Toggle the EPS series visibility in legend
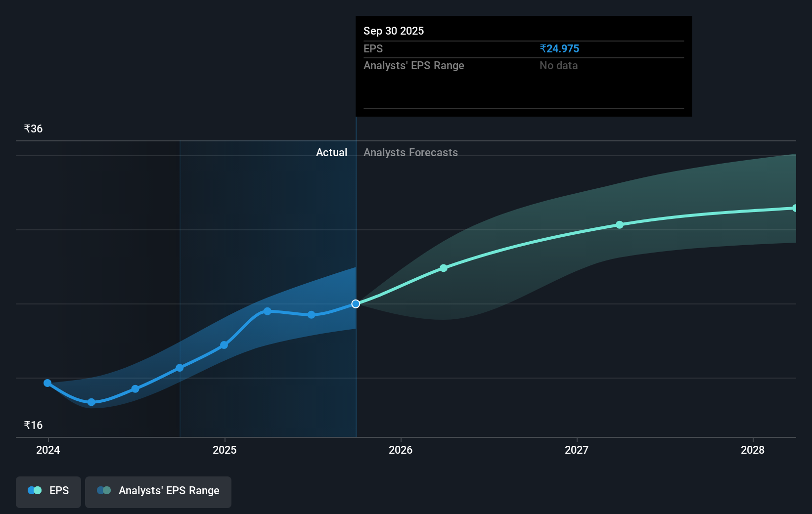 (48, 490)
